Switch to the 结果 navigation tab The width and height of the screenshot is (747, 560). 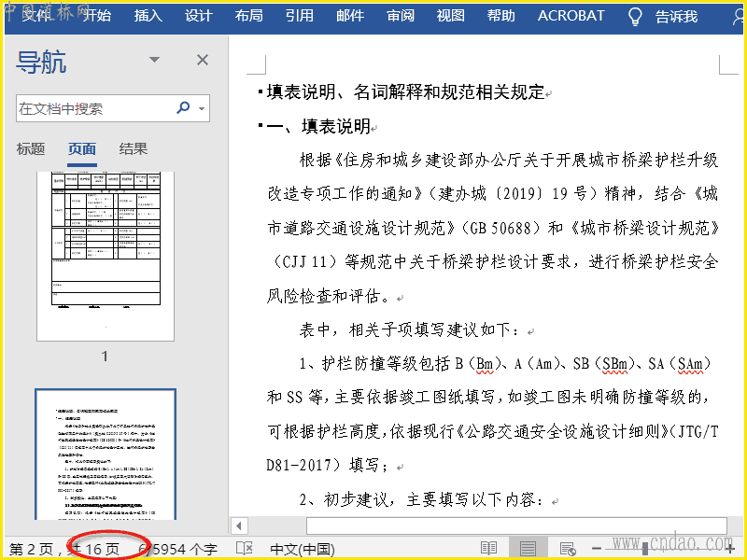[133, 149]
